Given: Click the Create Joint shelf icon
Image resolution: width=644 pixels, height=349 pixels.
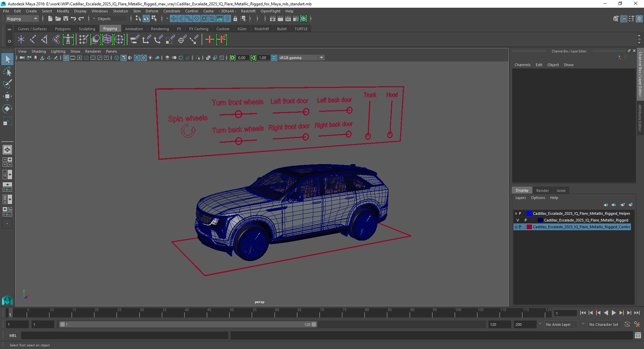Looking at the screenshot, I should [33, 40].
